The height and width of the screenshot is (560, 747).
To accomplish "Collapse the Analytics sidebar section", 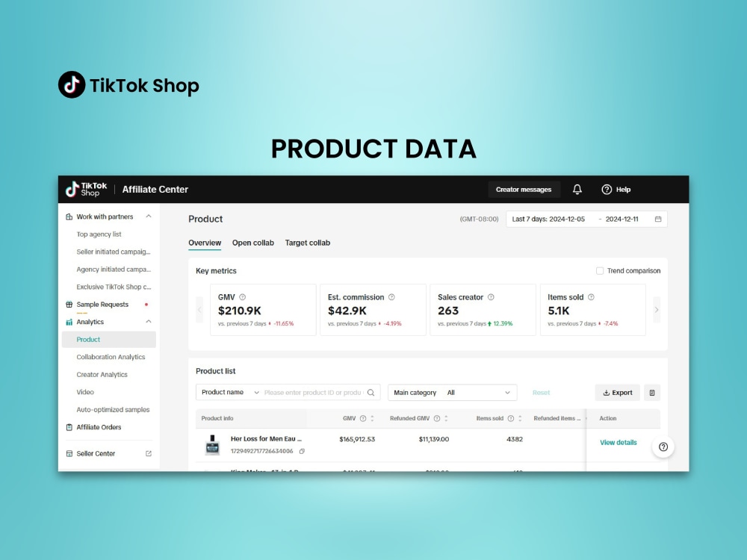I will (148, 322).
